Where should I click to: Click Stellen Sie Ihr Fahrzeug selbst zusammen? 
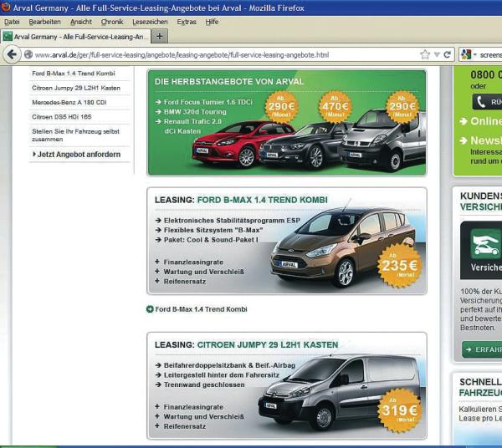(x=75, y=135)
